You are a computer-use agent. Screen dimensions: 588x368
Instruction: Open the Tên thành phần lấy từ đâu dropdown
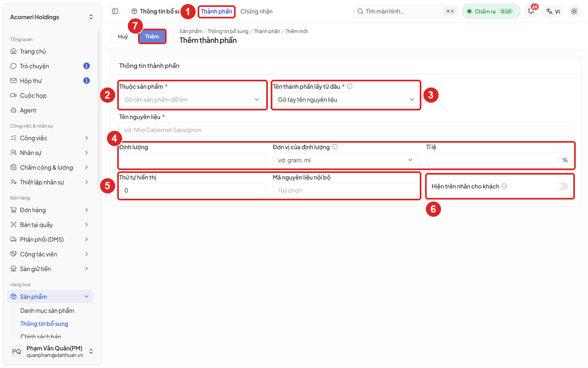point(346,100)
